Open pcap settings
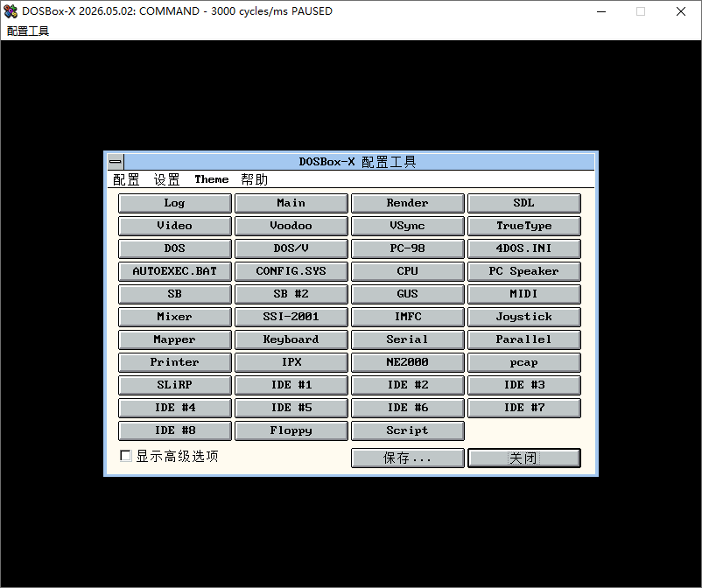This screenshot has height=588, width=702. [524, 362]
